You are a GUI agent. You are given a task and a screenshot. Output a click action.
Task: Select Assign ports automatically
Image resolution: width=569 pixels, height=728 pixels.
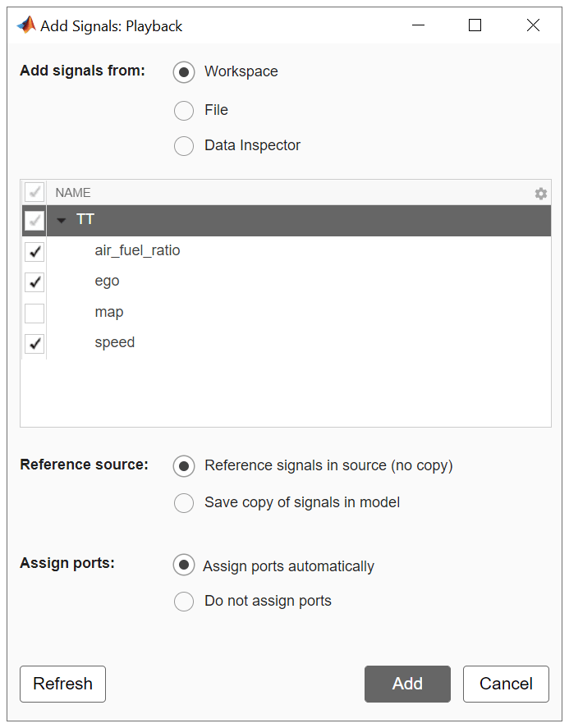pos(184,565)
